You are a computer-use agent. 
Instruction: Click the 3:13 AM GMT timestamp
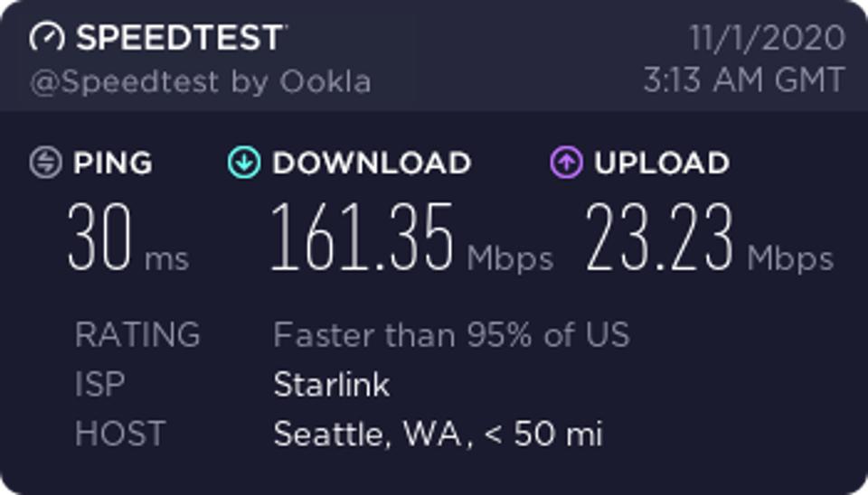tap(743, 81)
